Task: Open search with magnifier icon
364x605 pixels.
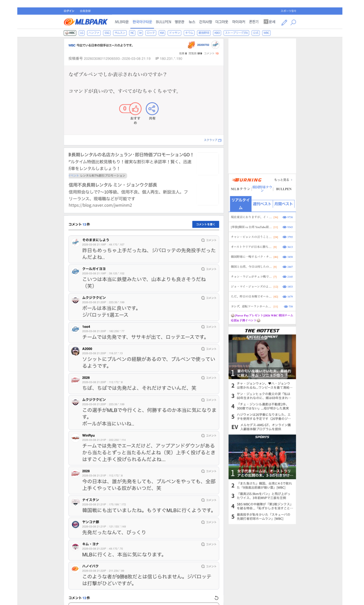Action: [x=293, y=22]
